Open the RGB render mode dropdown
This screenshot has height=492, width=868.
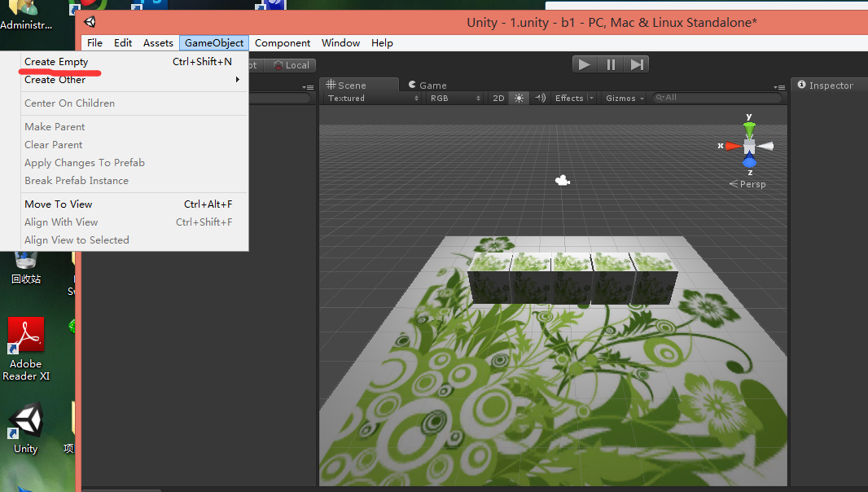(x=456, y=98)
